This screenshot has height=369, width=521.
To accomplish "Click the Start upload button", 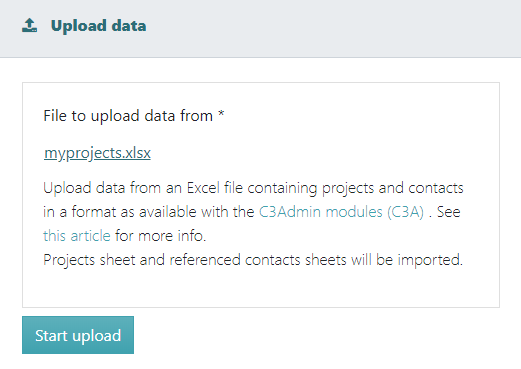I will (78, 335).
